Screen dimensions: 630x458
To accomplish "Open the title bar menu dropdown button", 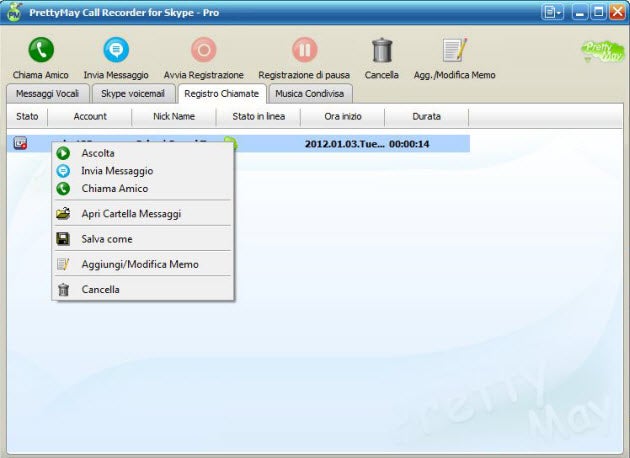I will [x=552, y=12].
